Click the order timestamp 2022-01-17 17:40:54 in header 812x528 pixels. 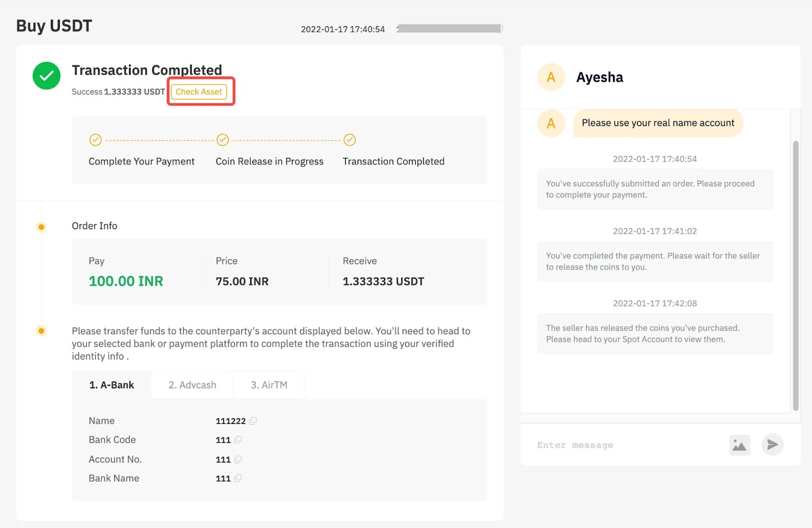(x=343, y=29)
